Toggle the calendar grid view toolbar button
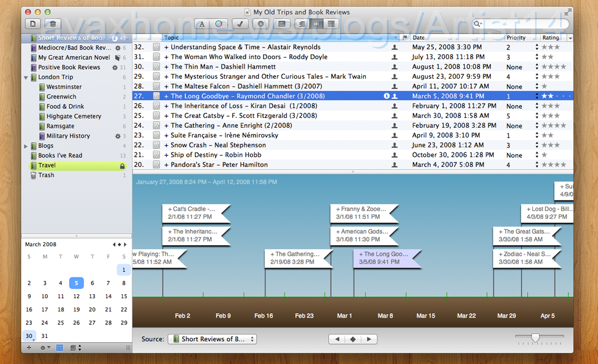The width and height of the screenshot is (598, 364). [x=331, y=24]
